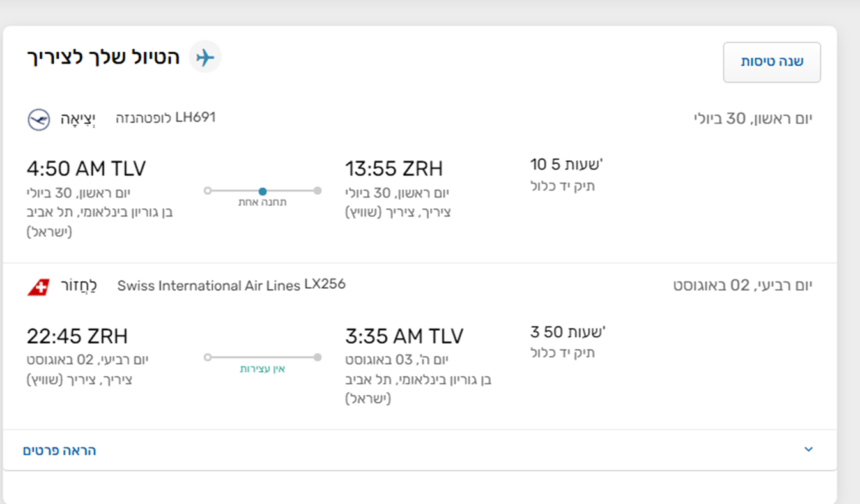Image resolution: width=860 pixels, height=504 pixels.
Task: Click the return route end circle
Action: [x=318, y=358]
